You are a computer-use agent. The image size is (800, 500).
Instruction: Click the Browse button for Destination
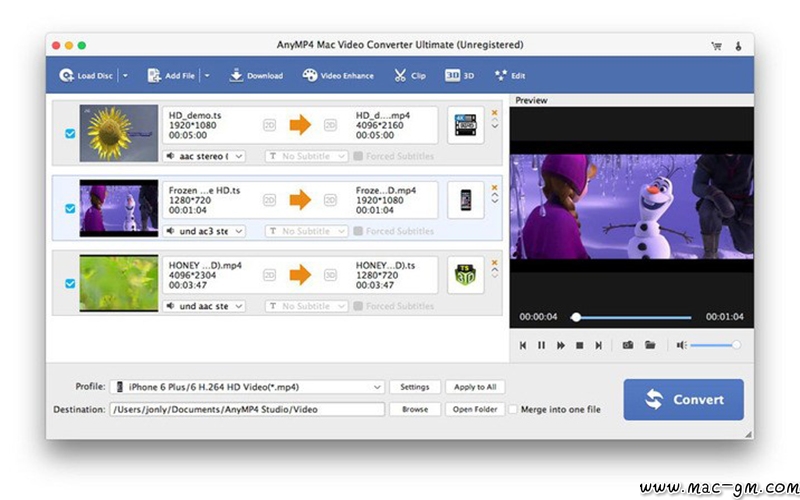(x=415, y=409)
